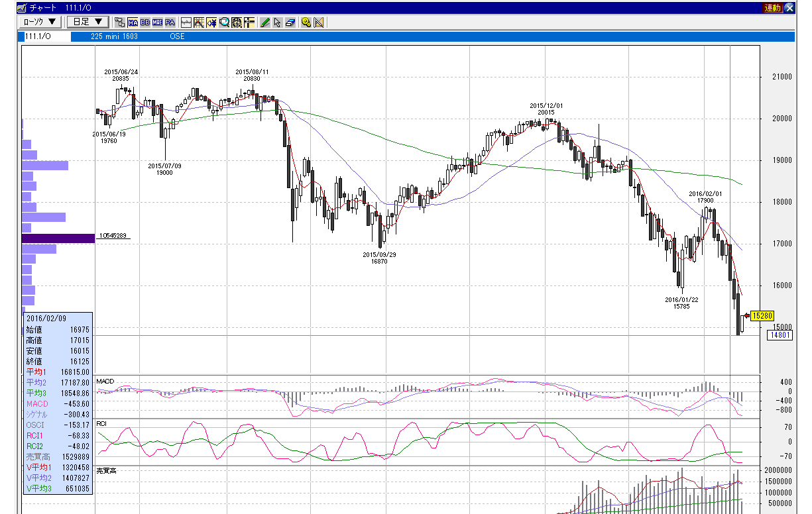Click the first toolbar icon after 日足

119,22
